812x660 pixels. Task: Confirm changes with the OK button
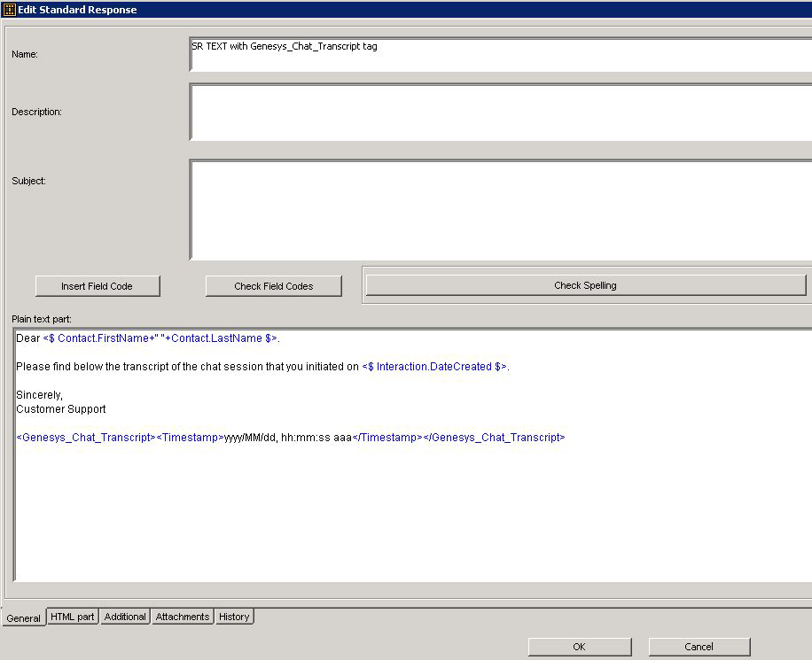point(579,647)
